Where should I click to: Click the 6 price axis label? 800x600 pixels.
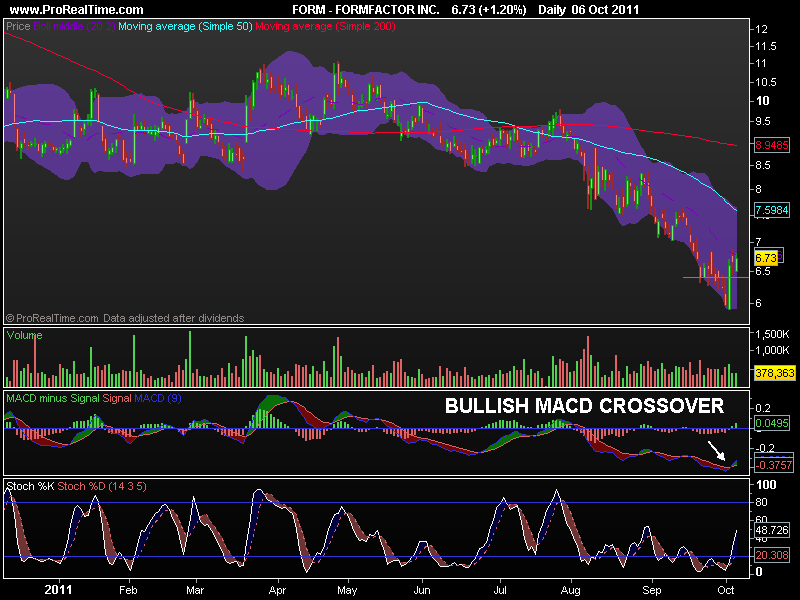(758, 303)
